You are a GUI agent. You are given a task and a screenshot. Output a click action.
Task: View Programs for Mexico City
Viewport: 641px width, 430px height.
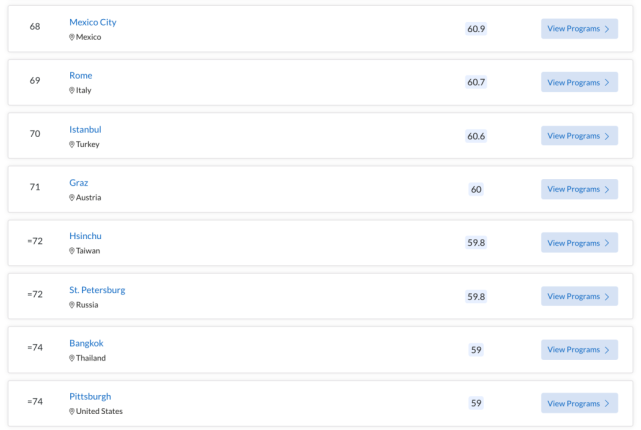point(579,29)
